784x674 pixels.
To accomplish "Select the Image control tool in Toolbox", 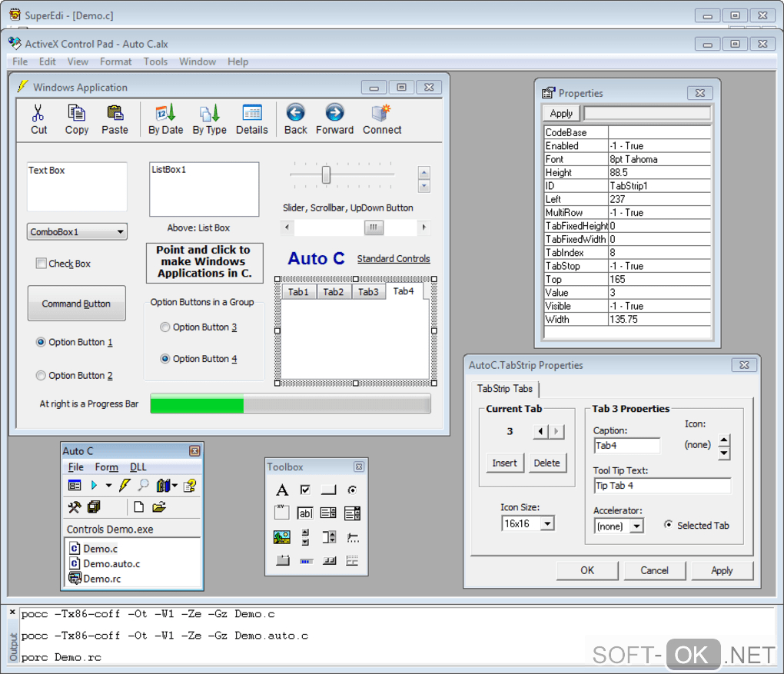I will (282, 537).
